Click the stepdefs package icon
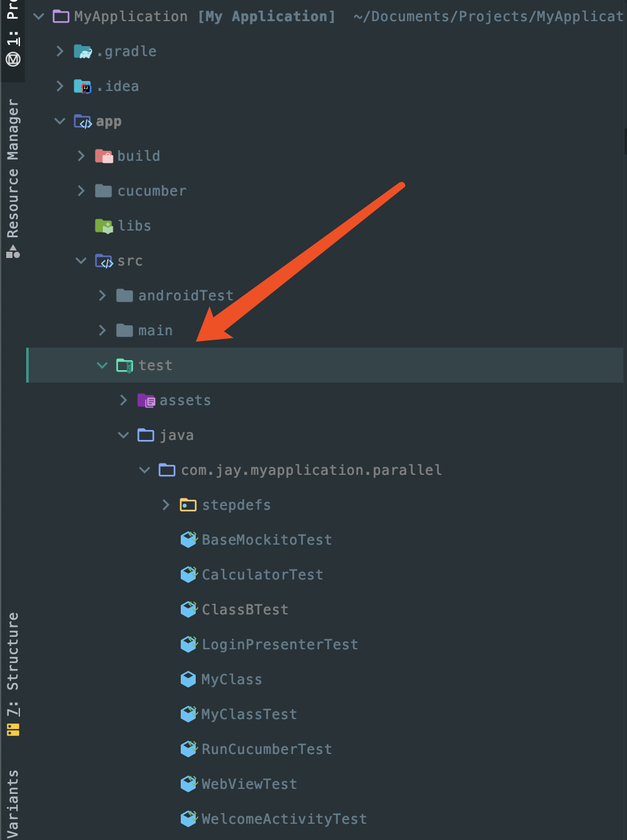Image resolution: width=627 pixels, height=840 pixels. pos(188,505)
